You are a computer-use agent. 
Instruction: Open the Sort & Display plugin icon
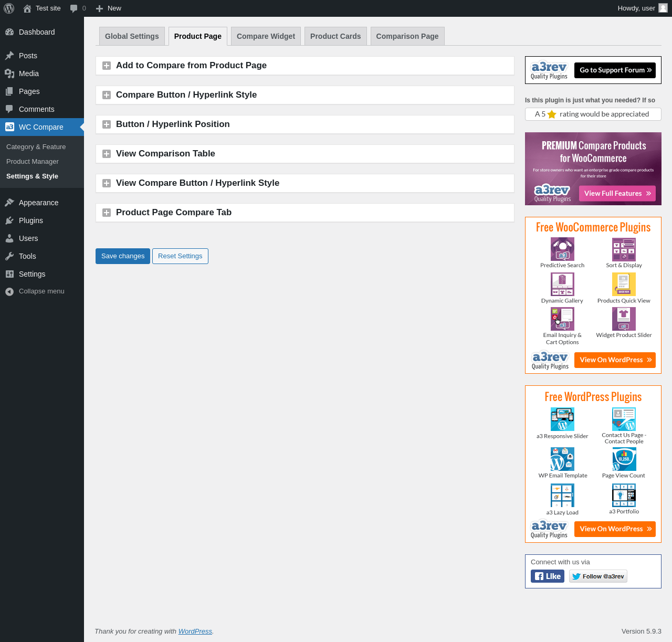point(624,249)
